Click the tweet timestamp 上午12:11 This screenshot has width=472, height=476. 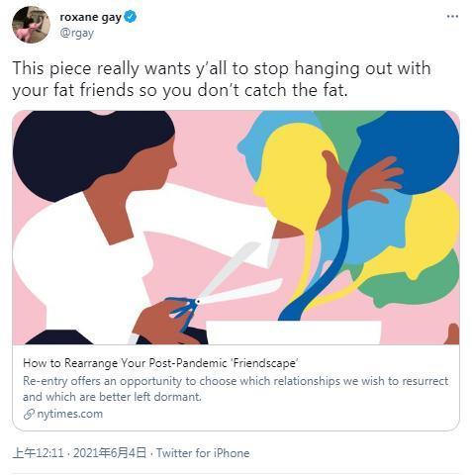click(38, 453)
